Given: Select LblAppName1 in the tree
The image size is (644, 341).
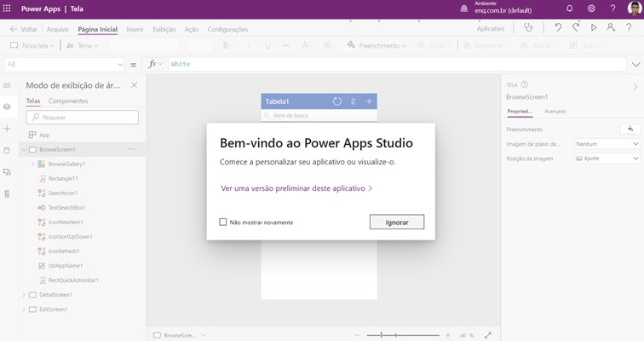Looking at the screenshot, I should pos(66,266).
